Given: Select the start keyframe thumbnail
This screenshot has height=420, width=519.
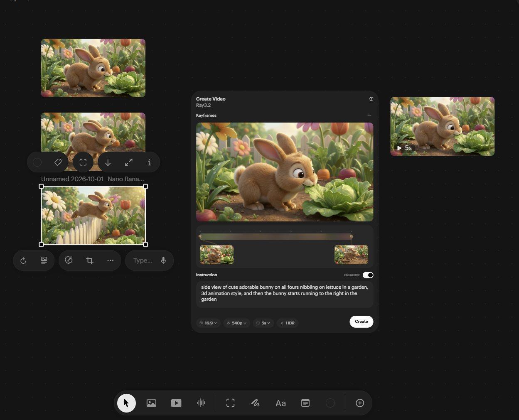Looking at the screenshot, I should point(216,255).
